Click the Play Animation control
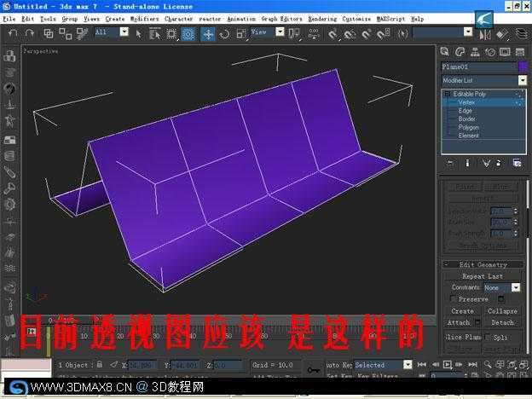 click(x=448, y=365)
